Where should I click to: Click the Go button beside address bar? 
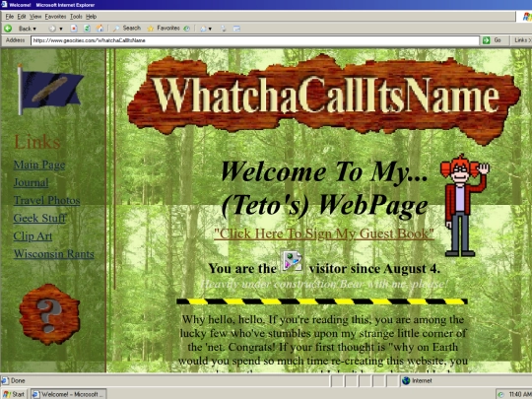[x=493, y=40]
